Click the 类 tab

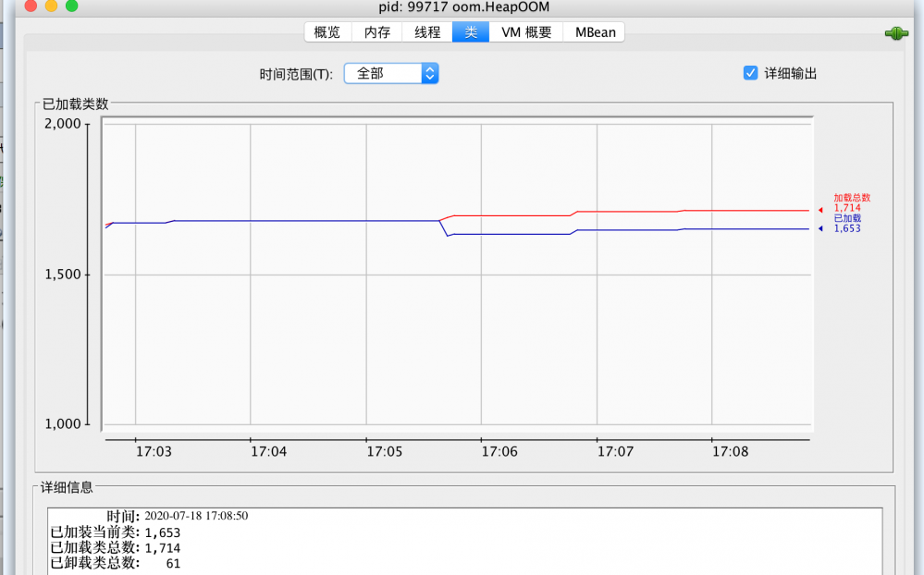point(471,32)
